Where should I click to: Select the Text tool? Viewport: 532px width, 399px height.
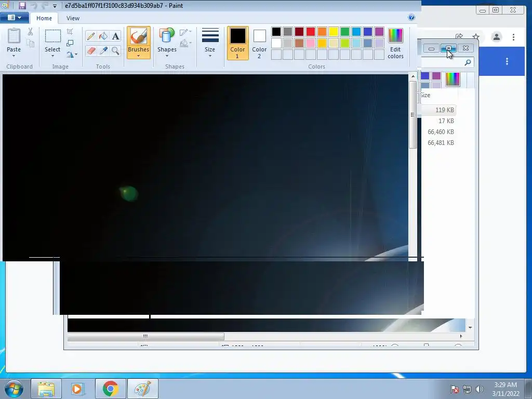coord(115,36)
